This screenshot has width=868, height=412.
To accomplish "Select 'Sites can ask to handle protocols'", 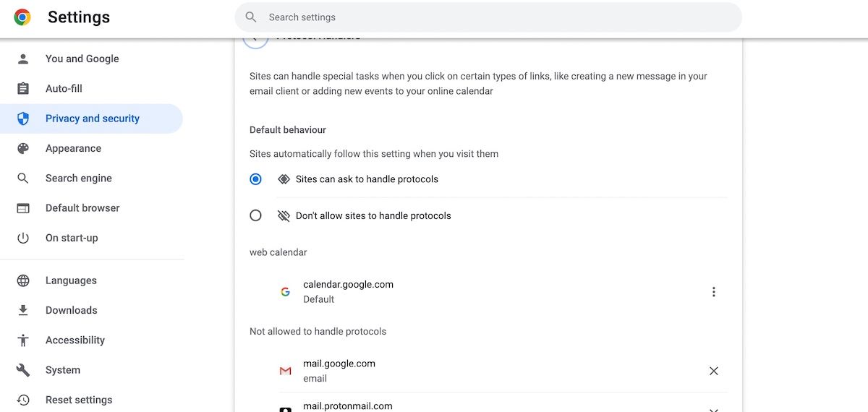I will 255,179.
